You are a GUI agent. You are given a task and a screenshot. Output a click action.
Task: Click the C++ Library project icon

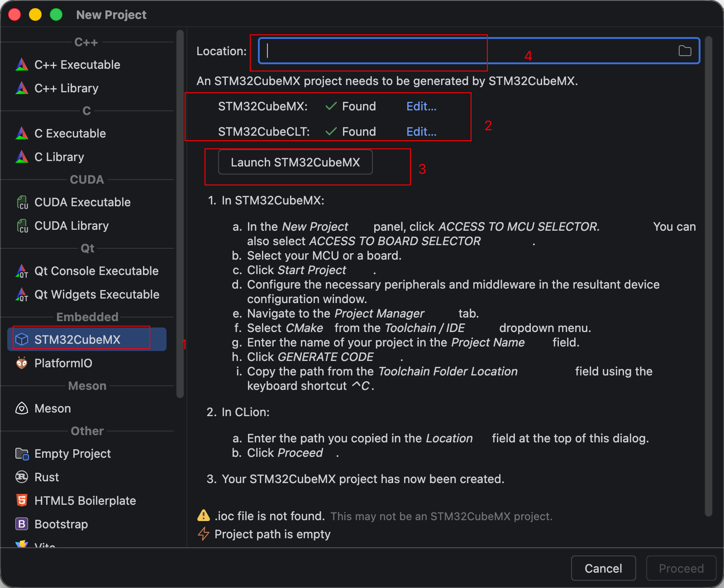22,88
